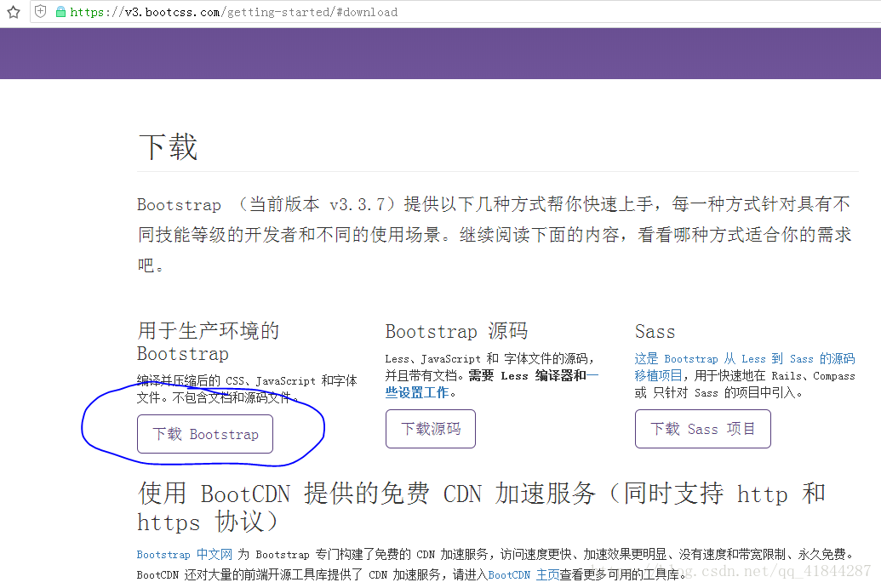This screenshot has width=881, height=588.
Task: Open the Bootstrap 中文网 link
Action: (185, 554)
